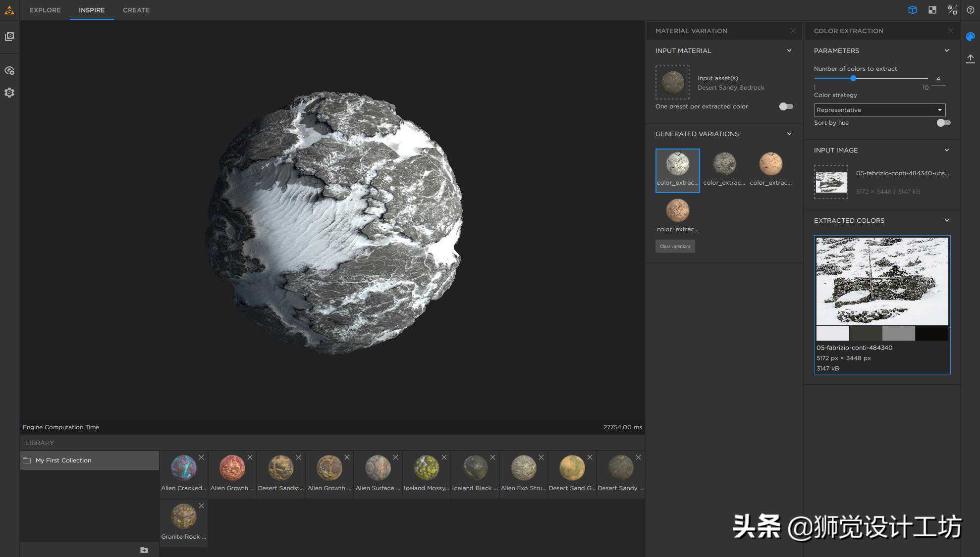
Task: Enable Sort by hue switch
Action: click(943, 123)
